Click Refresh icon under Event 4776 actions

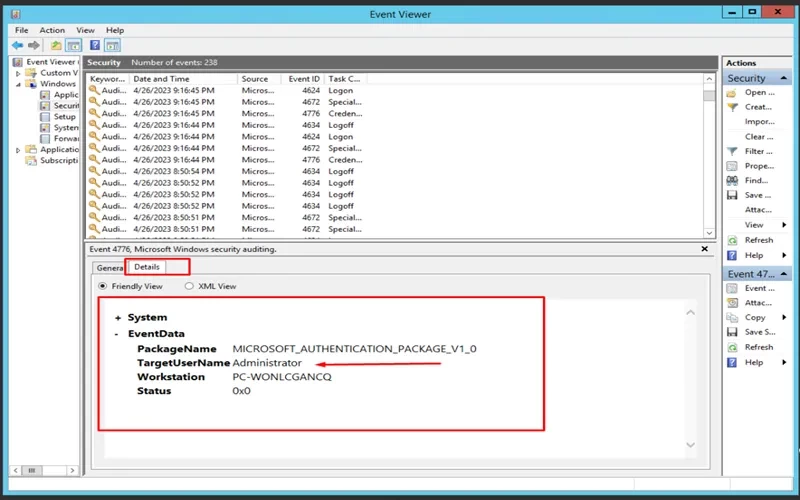732,347
